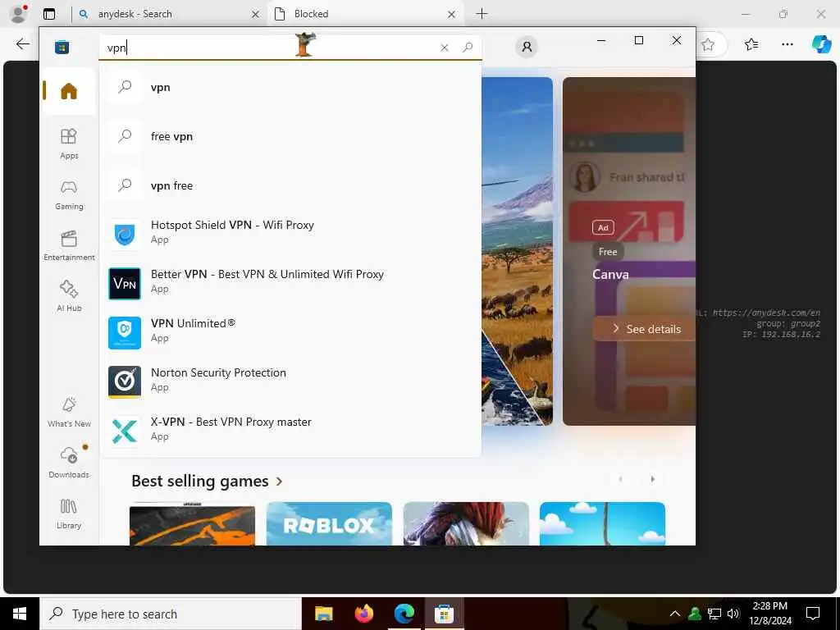Click the taskbar 'Type here to search' box

[x=171, y=614]
